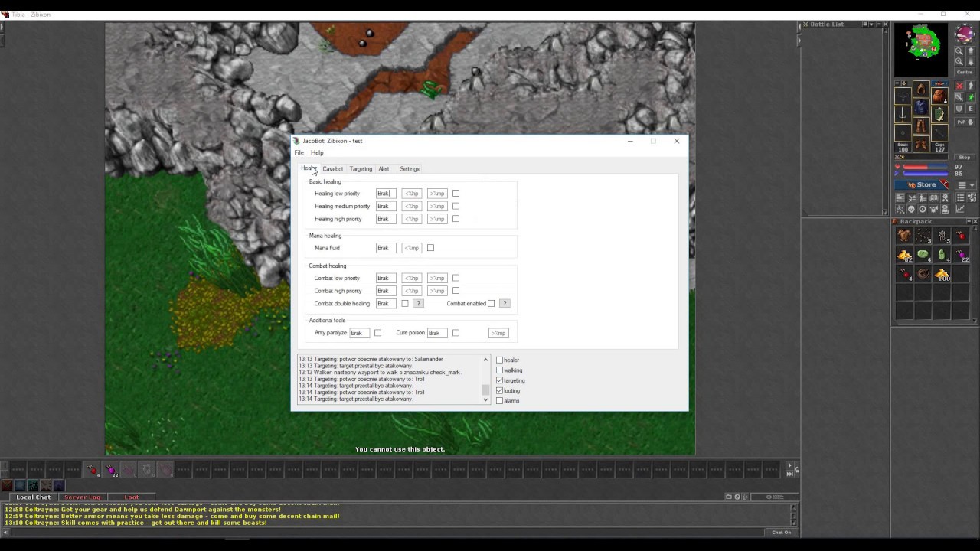Click Healing medium priority hp threshold field

412,207
